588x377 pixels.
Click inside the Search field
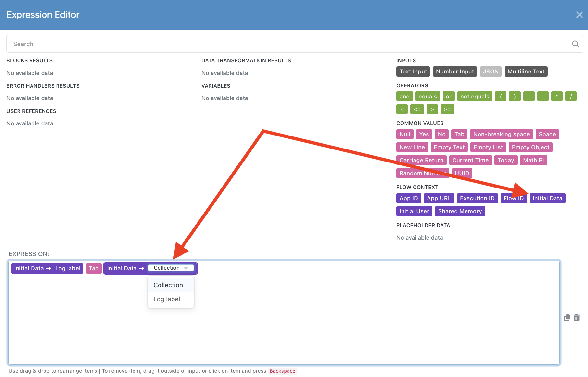[x=130, y=44]
